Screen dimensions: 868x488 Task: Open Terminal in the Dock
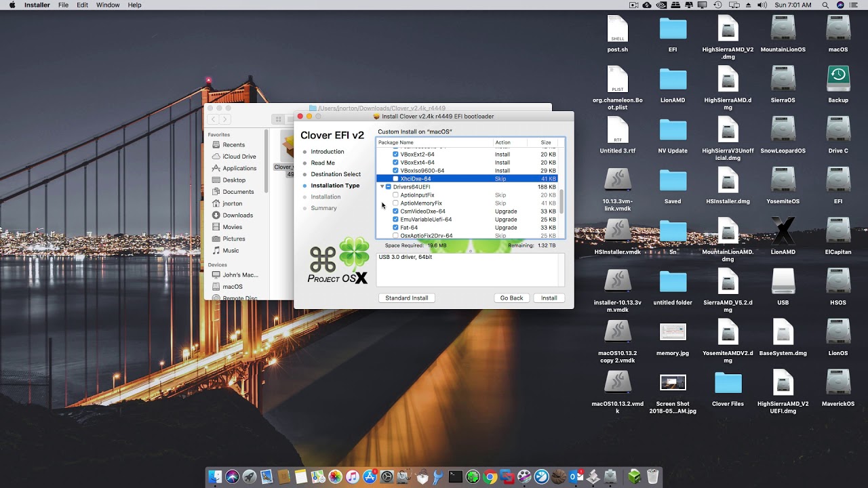[x=455, y=476]
